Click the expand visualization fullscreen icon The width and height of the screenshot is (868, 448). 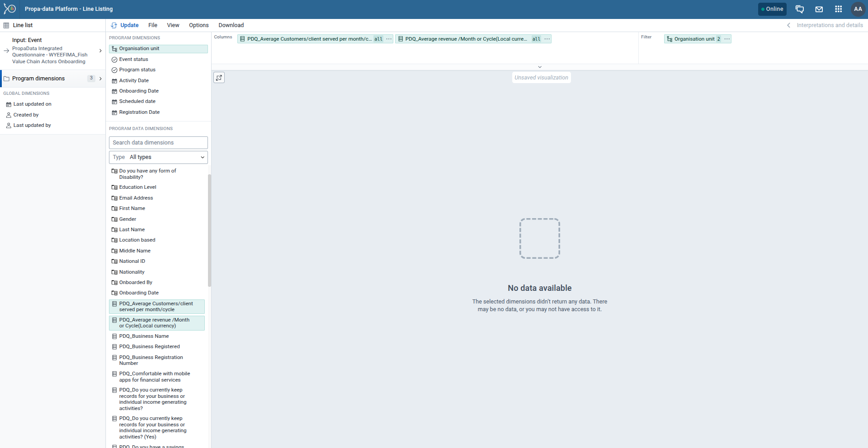pyautogui.click(x=219, y=78)
